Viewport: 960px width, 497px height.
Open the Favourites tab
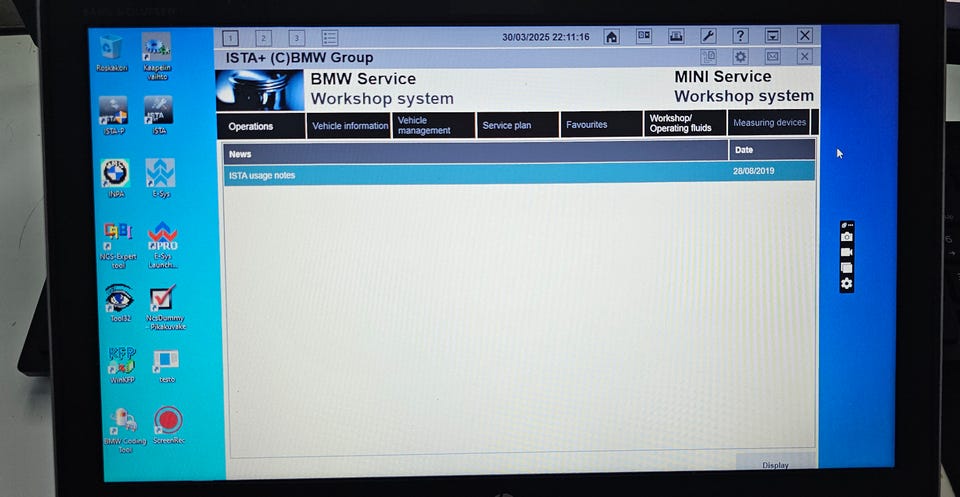tap(601, 124)
